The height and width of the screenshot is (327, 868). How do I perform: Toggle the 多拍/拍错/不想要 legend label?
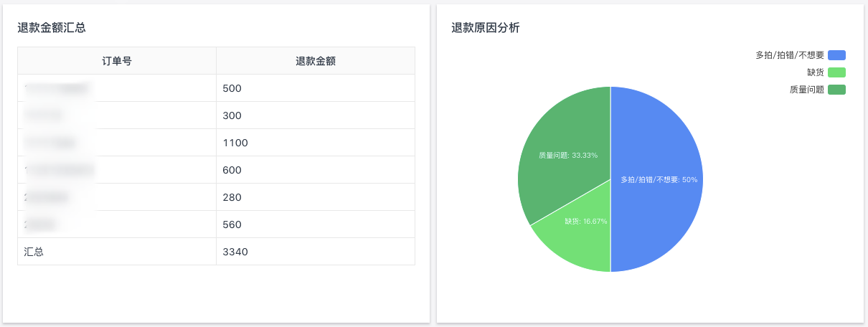pyautogui.click(x=790, y=55)
